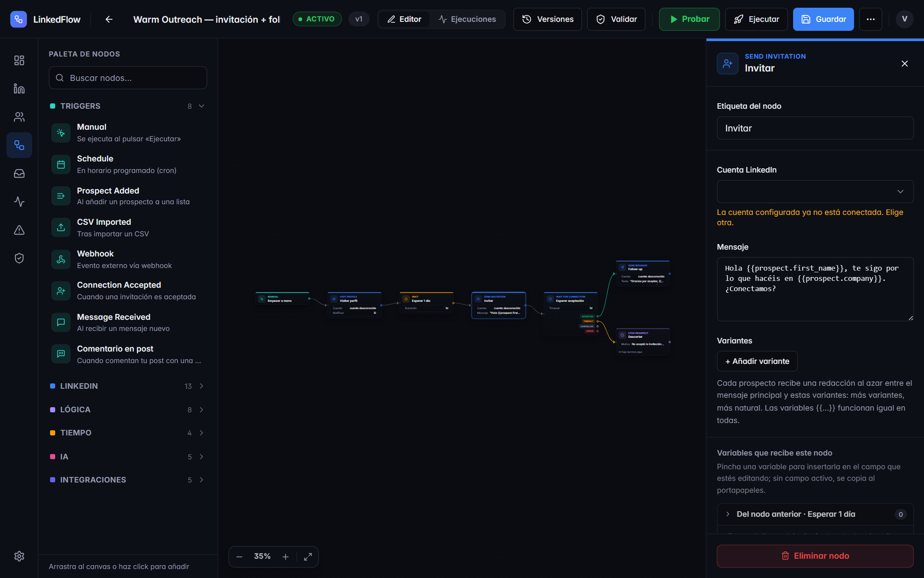The image size is (924, 578).
Task: Expand the INTEGRACIONES node category
Action: (x=128, y=480)
